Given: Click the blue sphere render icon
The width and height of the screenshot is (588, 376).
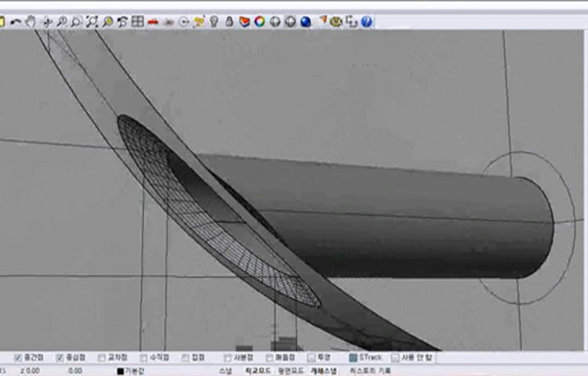Looking at the screenshot, I should (305, 22).
